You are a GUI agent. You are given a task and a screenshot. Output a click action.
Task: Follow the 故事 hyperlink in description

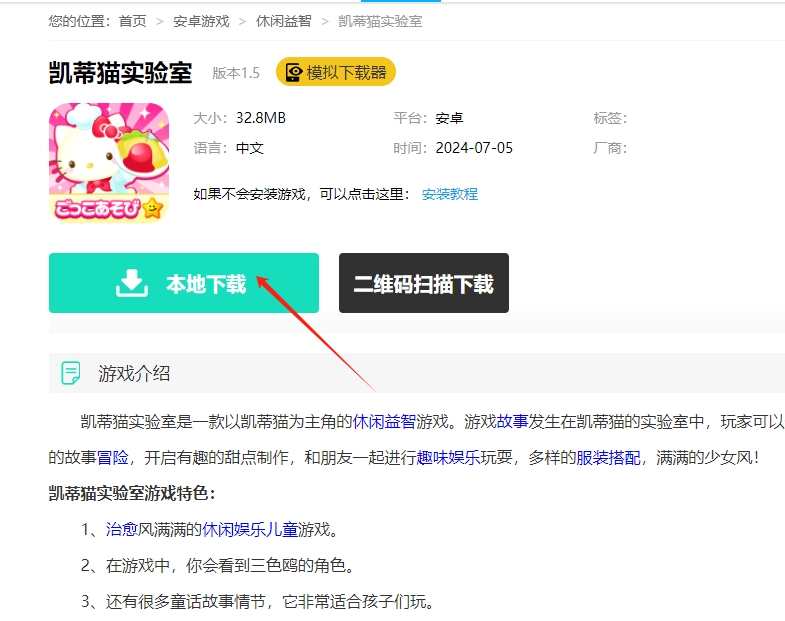[512, 422]
